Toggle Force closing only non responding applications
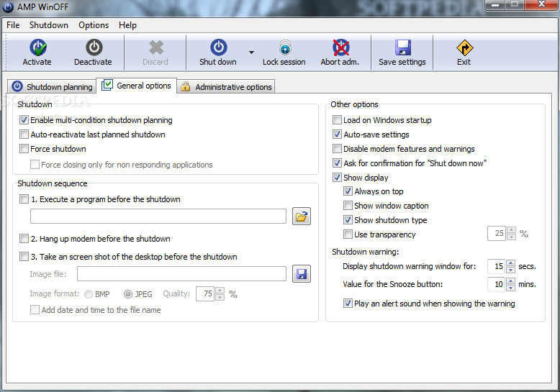Viewport: 560px width, 392px height. (x=35, y=164)
